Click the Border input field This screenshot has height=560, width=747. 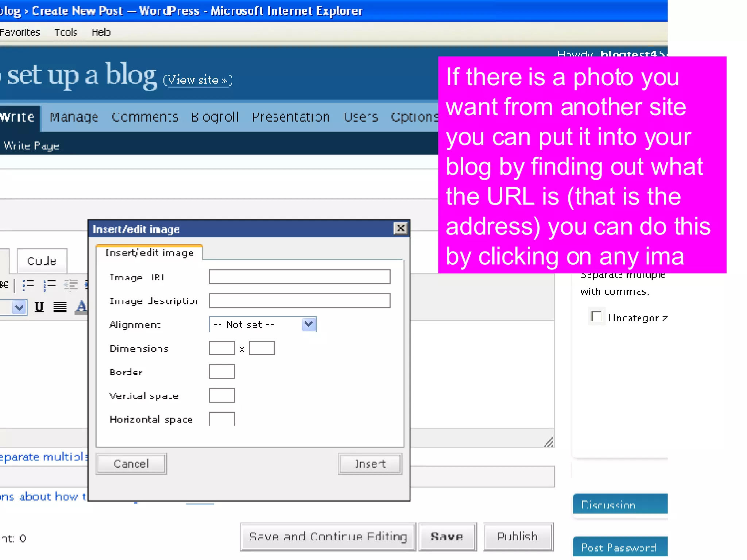coord(222,372)
